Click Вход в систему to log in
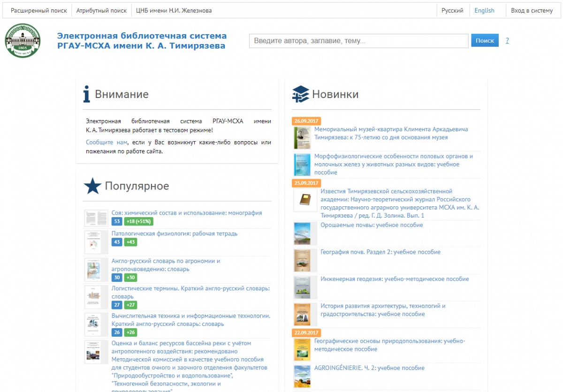This screenshot has height=392, width=563. tap(532, 10)
